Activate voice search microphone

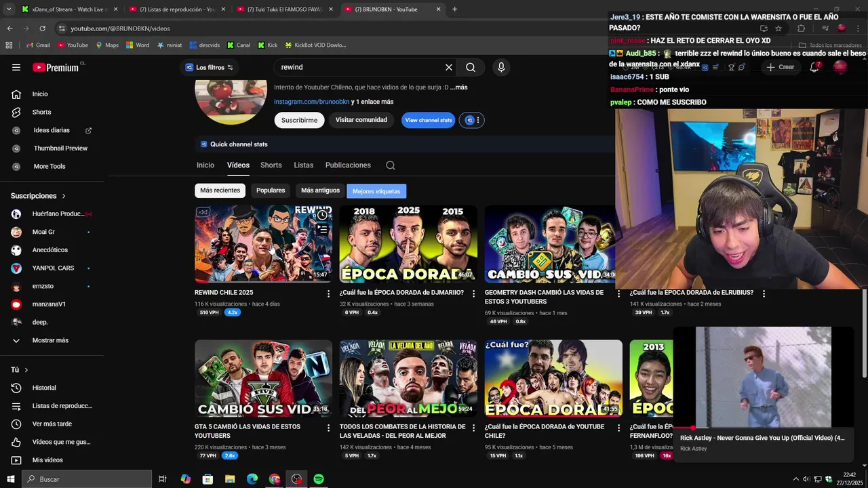(501, 67)
